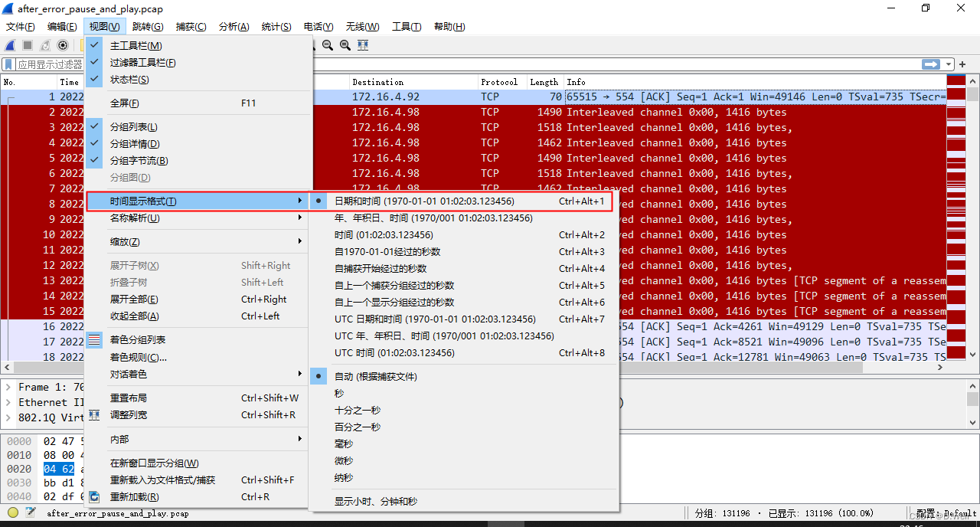The image size is (980, 527).
Task: Open the 统计 menu
Action: click(x=276, y=26)
